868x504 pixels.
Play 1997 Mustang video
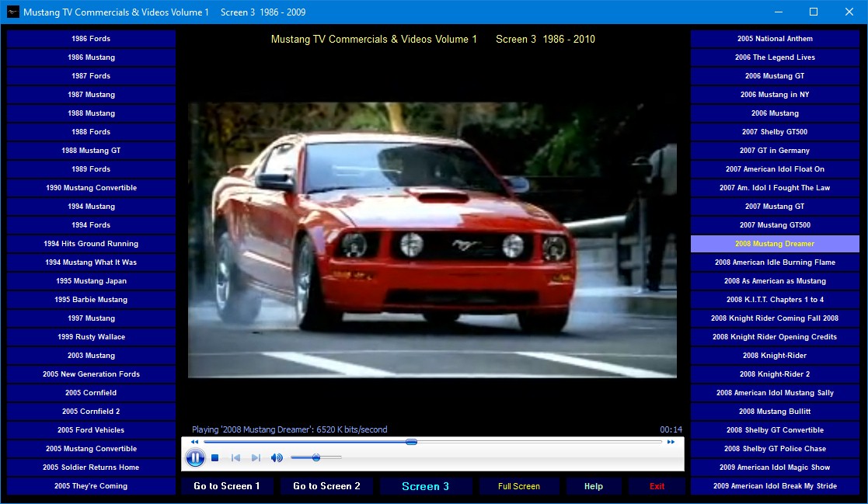coord(92,318)
